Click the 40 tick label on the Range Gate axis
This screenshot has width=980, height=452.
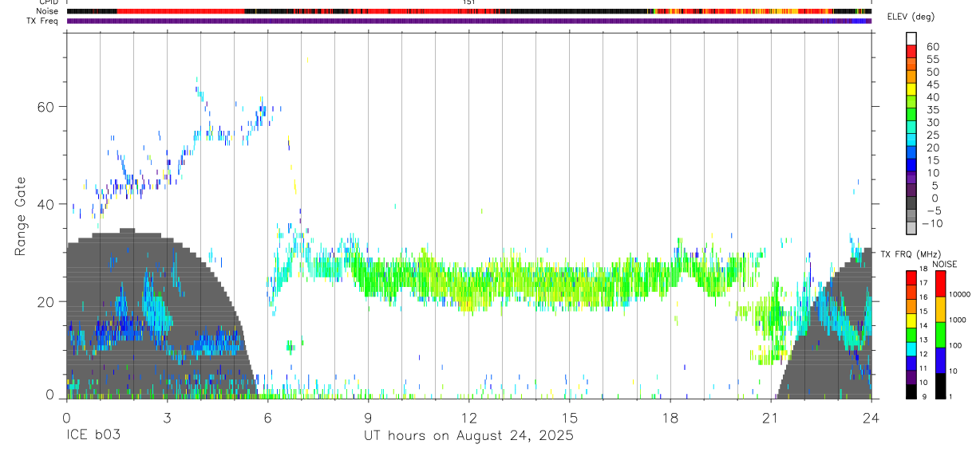coord(47,204)
